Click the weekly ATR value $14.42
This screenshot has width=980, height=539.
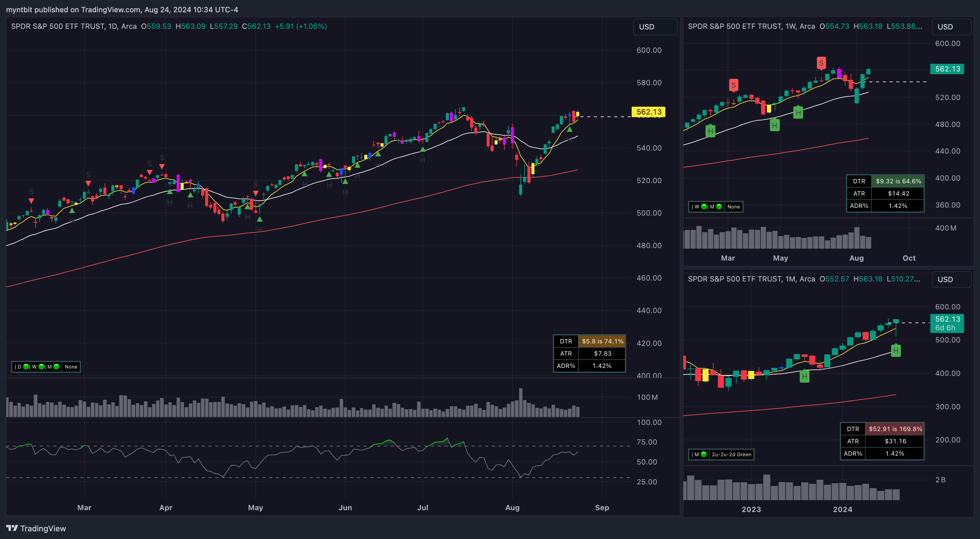point(898,193)
